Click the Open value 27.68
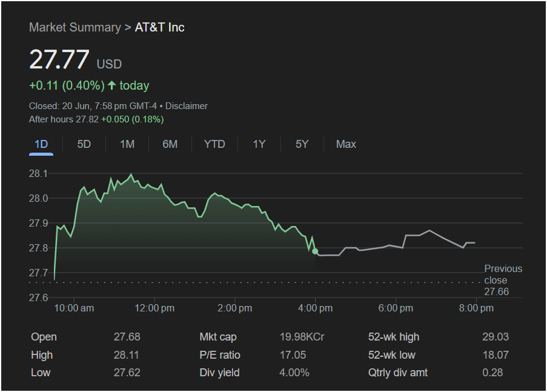The width and height of the screenshot is (547, 392). point(127,337)
